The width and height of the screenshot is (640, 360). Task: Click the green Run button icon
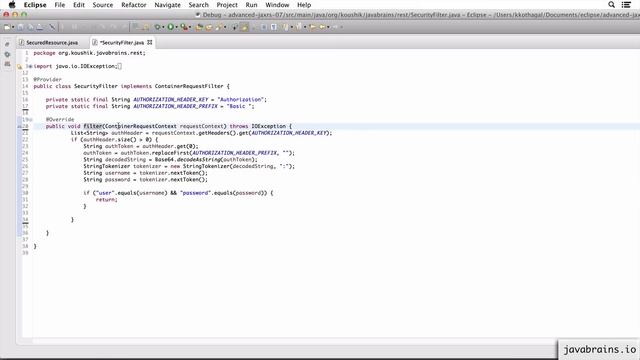click(x=170, y=27)
